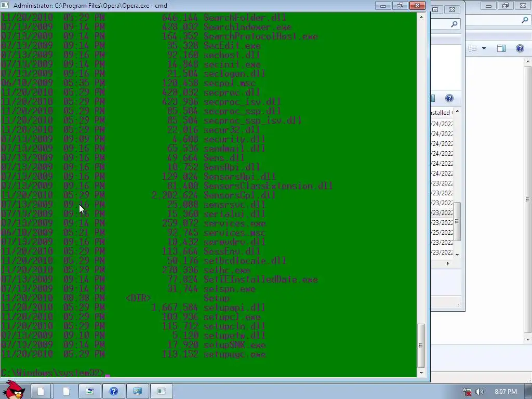Click the SearchFolder.dll listing line
The height and width of the screenshot is (399, 532).
point(143,17)
